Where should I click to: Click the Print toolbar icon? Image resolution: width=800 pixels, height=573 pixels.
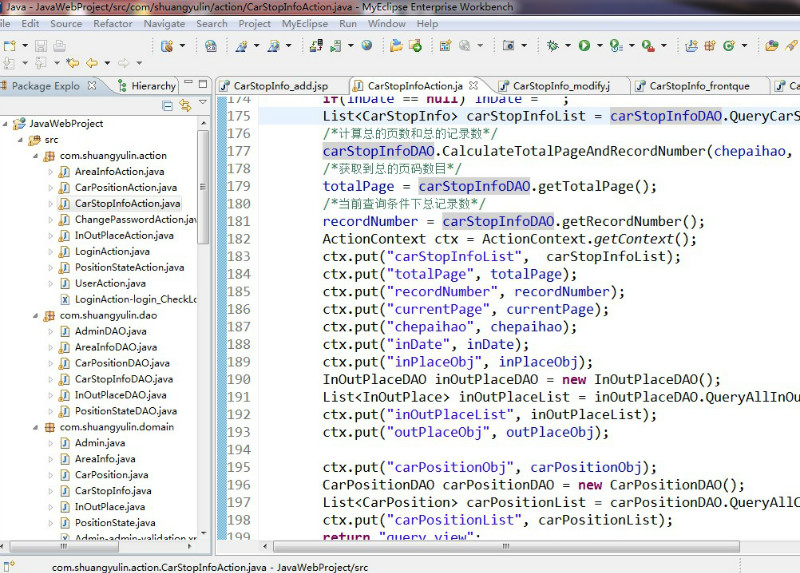point(59,46)
